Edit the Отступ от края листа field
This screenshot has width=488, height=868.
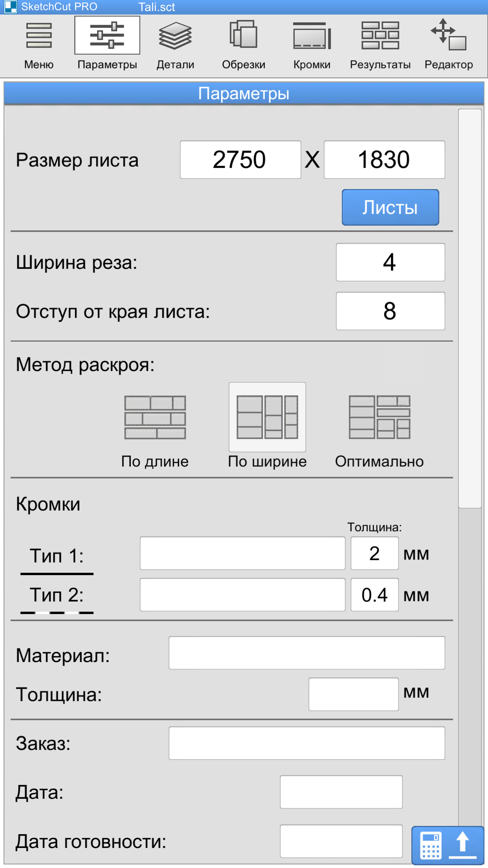coord(391,311)
